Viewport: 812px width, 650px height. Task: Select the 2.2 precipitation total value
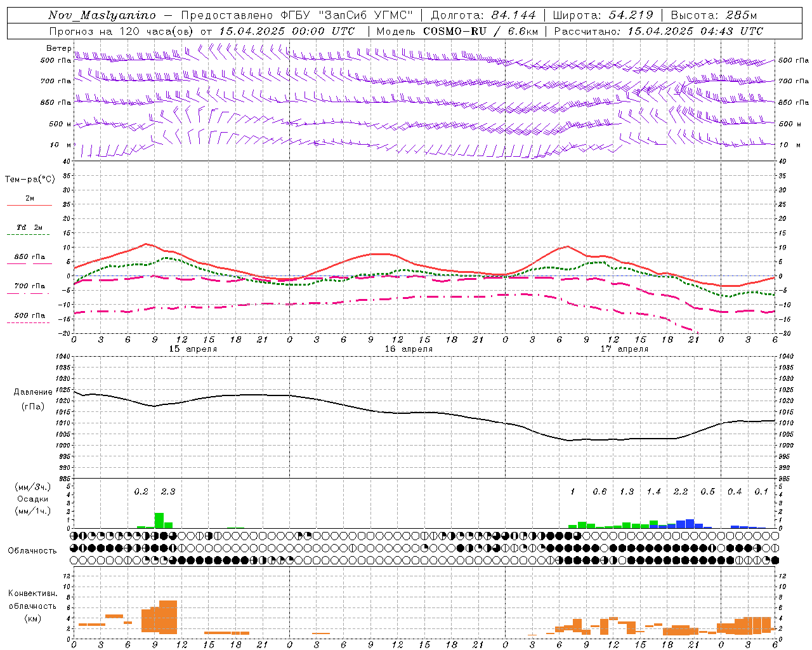tap(681, 492)
